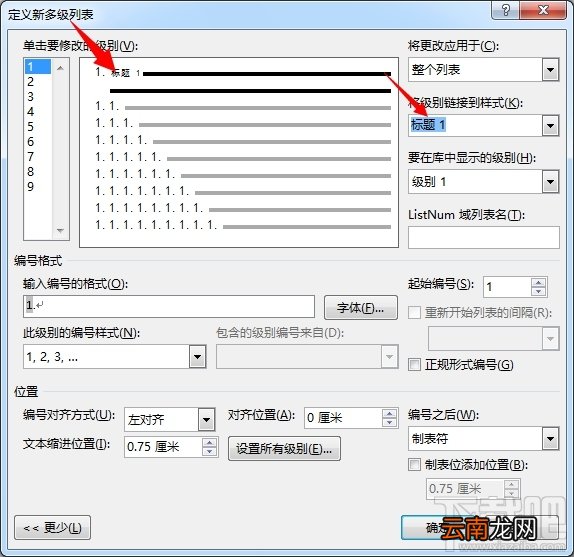Increase the 对齐位置 value
Viewport: 574px width, 557px height.
pos(389,414)
